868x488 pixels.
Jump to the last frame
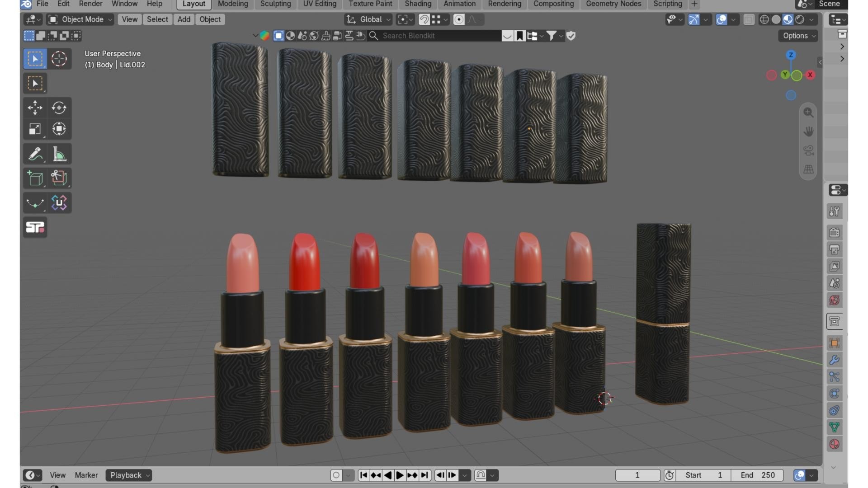[424, 475]
